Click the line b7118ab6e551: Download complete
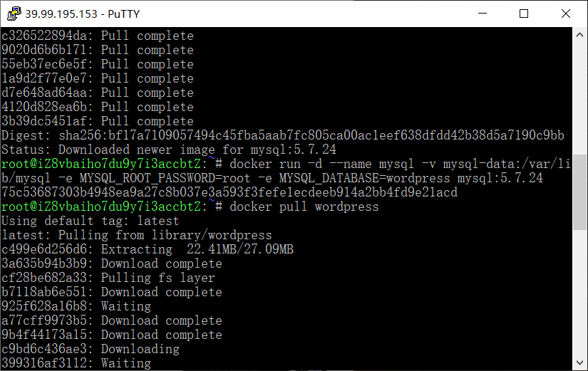 point(112,292)
